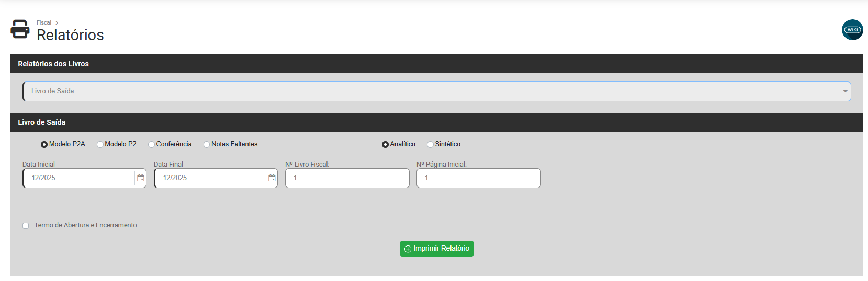This screenshot has height=281, width=868.
Task: Focus the Nº Livro Fiscal input
Action: pos(347,178)
